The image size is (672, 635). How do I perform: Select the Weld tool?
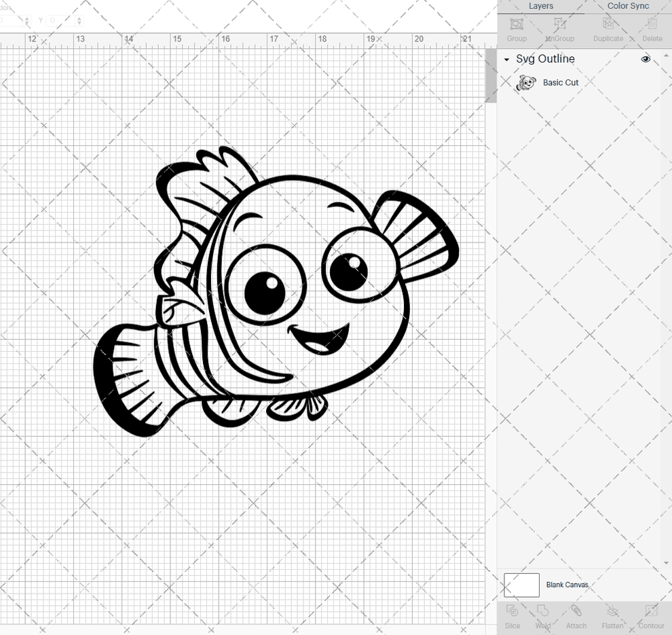point(542,617)
